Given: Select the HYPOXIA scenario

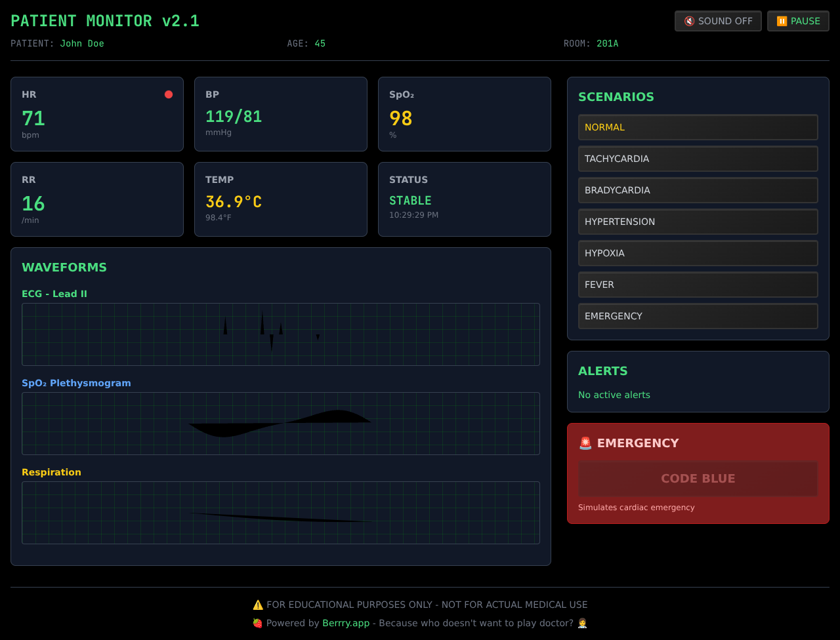Looking at the screenshot, I should (x=698, y=253).
